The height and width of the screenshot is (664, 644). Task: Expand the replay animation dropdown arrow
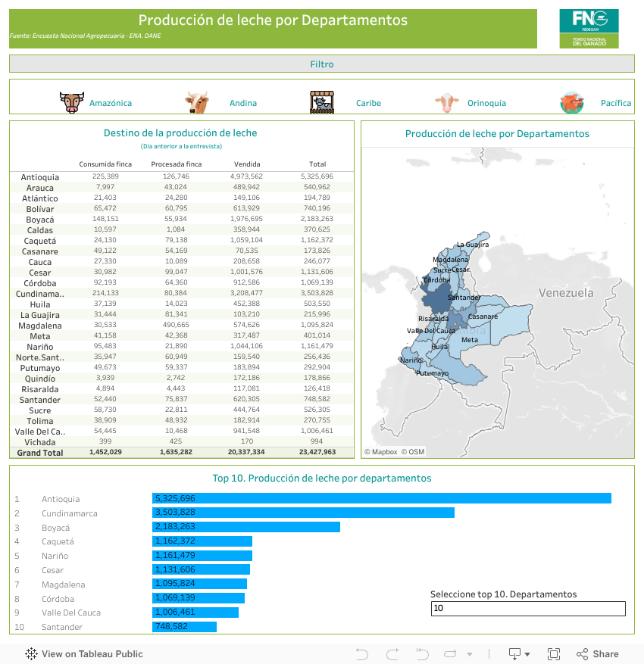[470, 654]
